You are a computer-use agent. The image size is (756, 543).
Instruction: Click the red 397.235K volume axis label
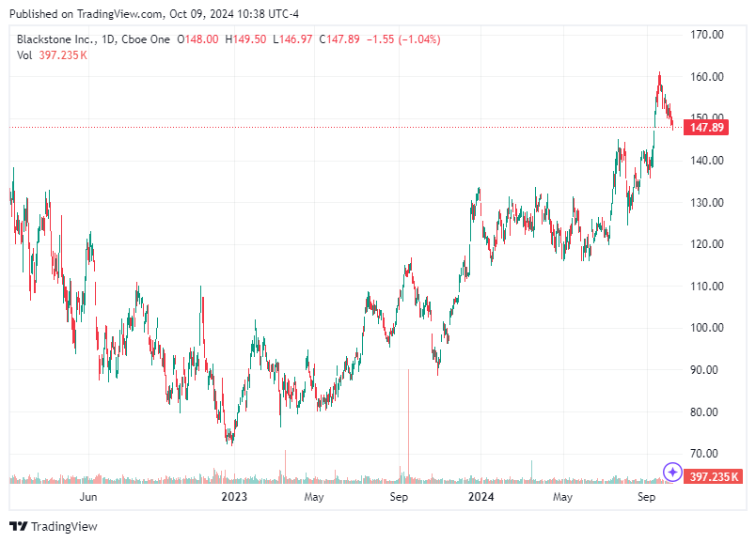click(x=713, y=476)
